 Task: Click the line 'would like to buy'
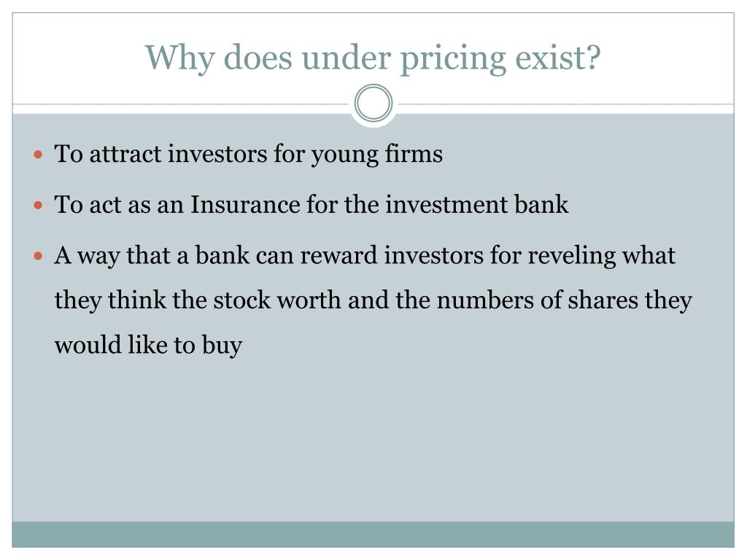tap(148, 345)
